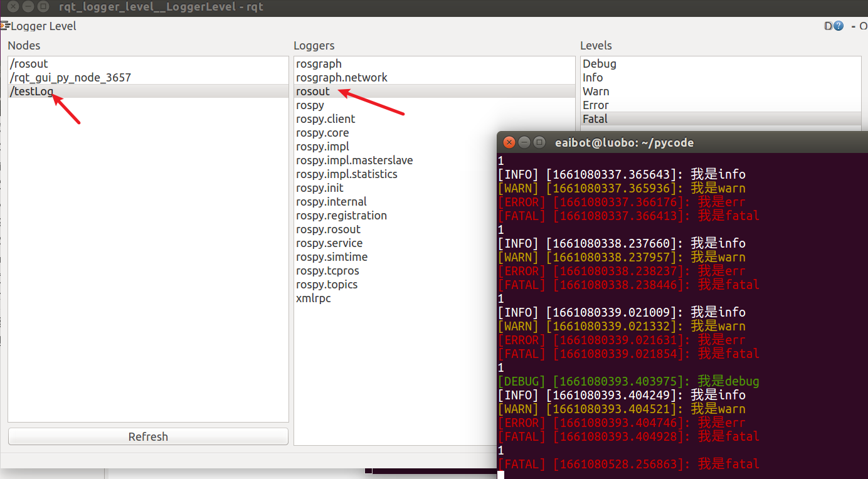Image resolution: width=868 pixels, height=479 pixels.
Task: Select the /rqt_gui_py_node_3657 node
Action: 148,78
